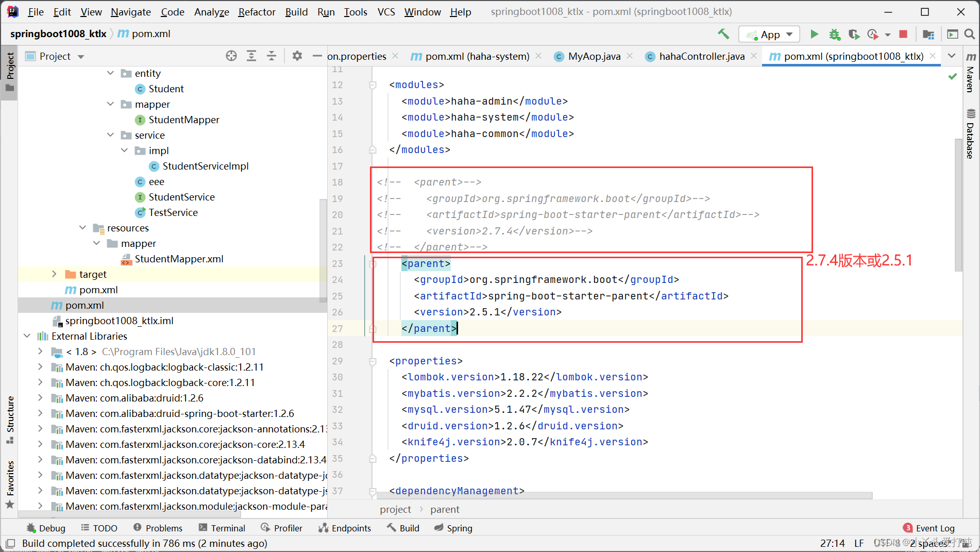Image resolution: width=980 pixels, height=552 pixels.
Task: Open the Endpoints tool window
Action: tap(345, 528)
